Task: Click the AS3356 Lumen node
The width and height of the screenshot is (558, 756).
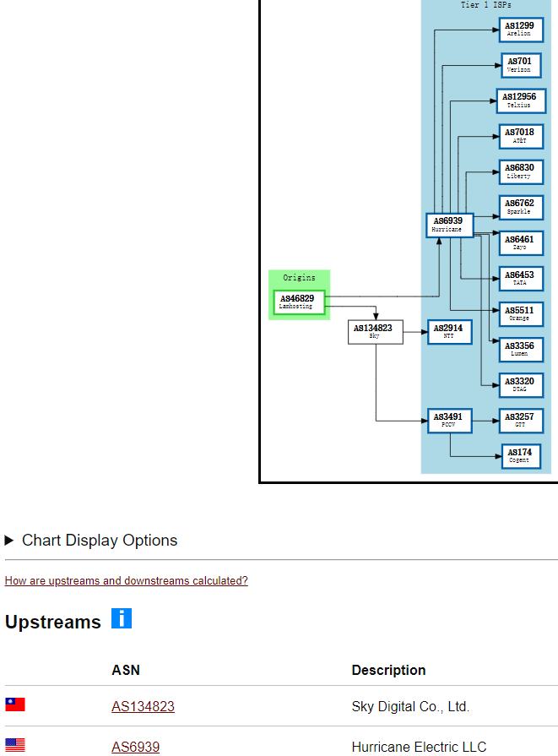Action: (x=521, y=350)
